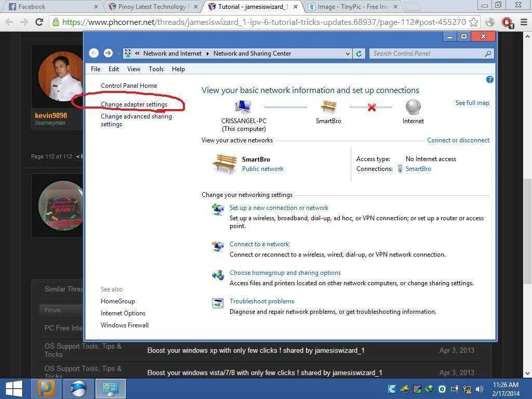Click the search magnifier in Control Panel
The height and width of the screenshot is (399, 532).
pyautogui.click(x=488, y=54)
